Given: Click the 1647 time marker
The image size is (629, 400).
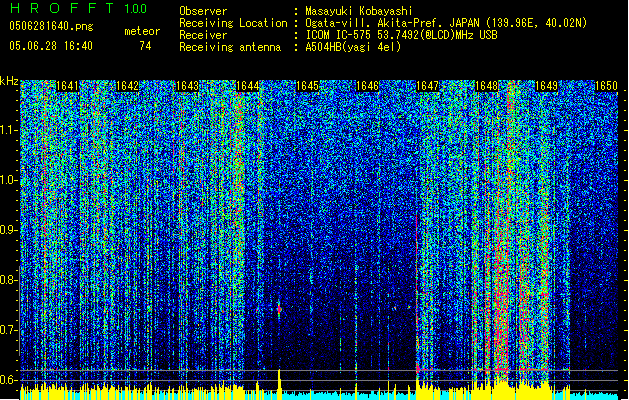Looking at the screenshot, I should [x=428, y=86].
